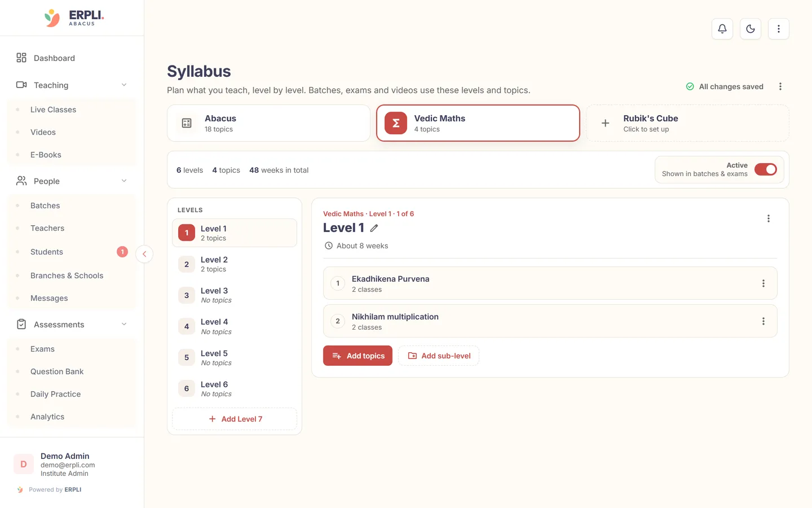Viewport: 812px width, 508px height.
Task: Toggle the Active switch off
Action: (x=766, y=169)
